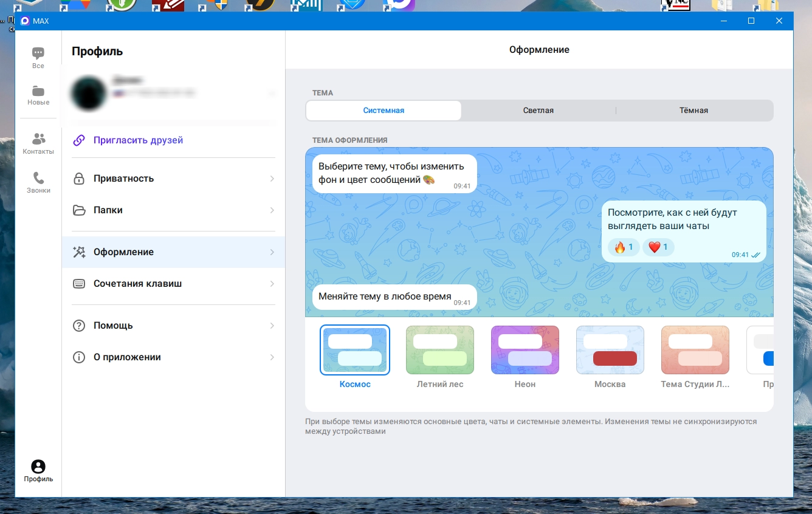The width and height of the screenshot is (812, 514).
Task: Choose the Космос theme thumbnail
Action: [x=355, y=350]
